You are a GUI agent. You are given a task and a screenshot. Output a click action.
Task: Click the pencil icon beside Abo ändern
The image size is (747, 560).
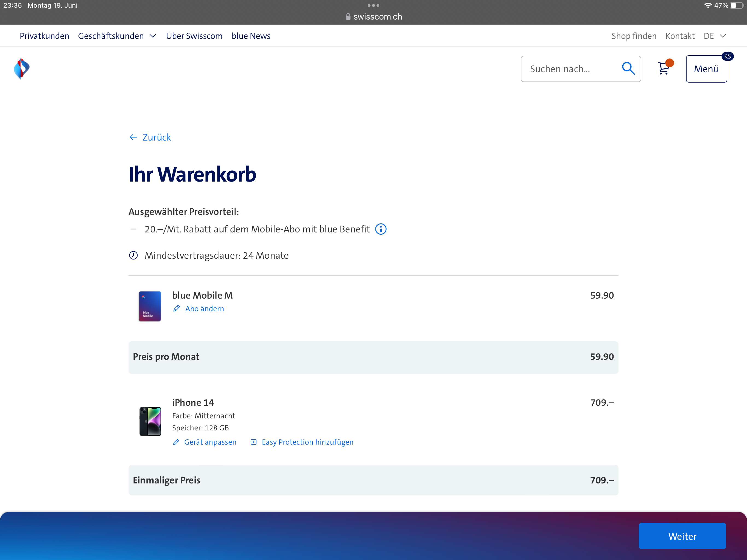pos(176,308)
